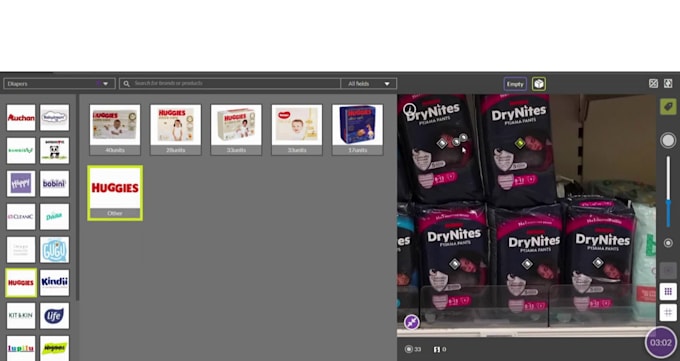This screenshot has height=361, width=680.
Task: Click the 03:02 timer button
Action: pos(660,342)
